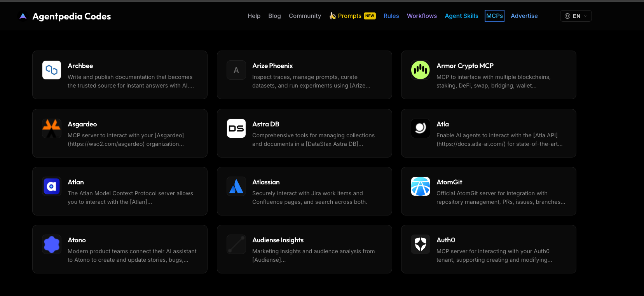Open the AtomGit logo icon
The width and height of the screenshot is (644, 296).
point(421,186)
